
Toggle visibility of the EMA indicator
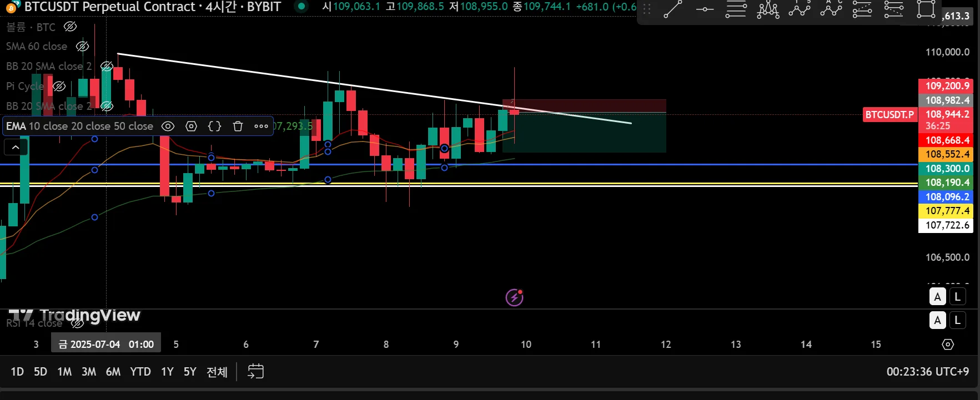(168, 126)
